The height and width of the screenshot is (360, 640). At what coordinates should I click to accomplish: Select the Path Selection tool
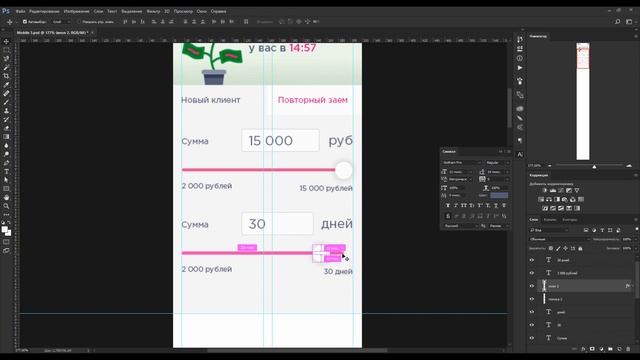6,180
